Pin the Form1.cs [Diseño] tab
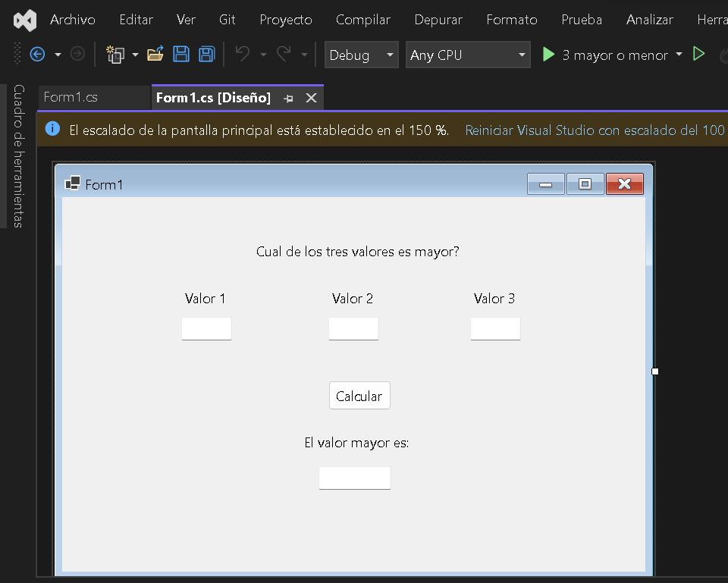Image resolution: width=728 pixels, height=583 pixels. pos(288,99)
